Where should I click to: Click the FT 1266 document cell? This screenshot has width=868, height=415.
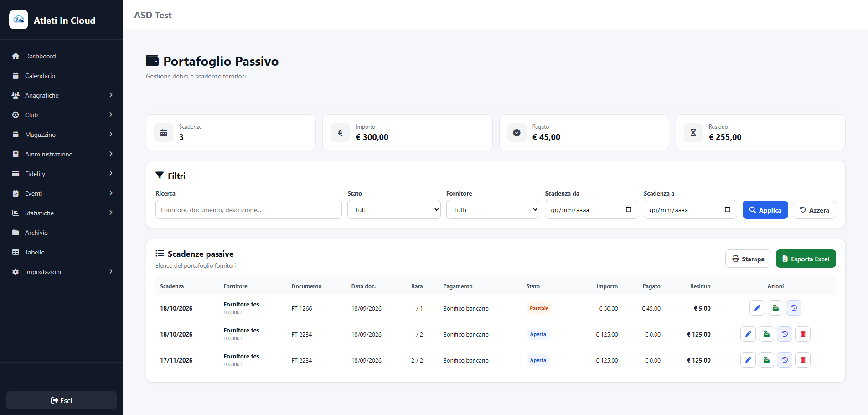302,309
